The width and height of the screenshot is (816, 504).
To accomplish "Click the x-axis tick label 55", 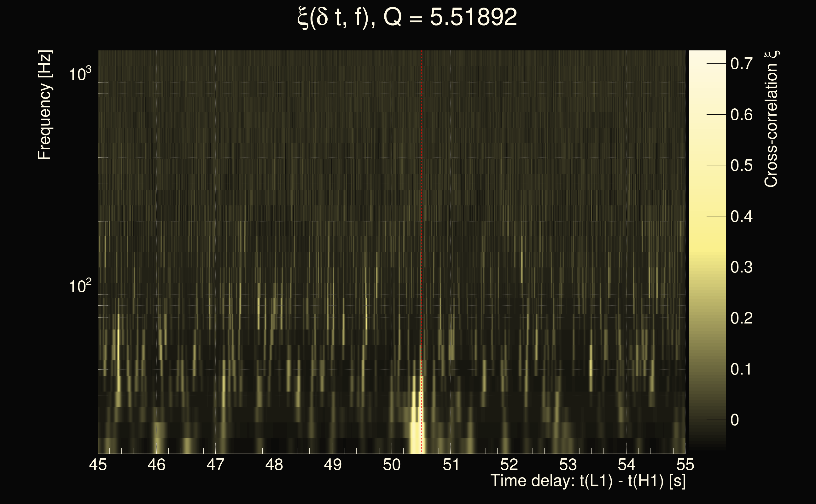I will [x=685, y=465].
